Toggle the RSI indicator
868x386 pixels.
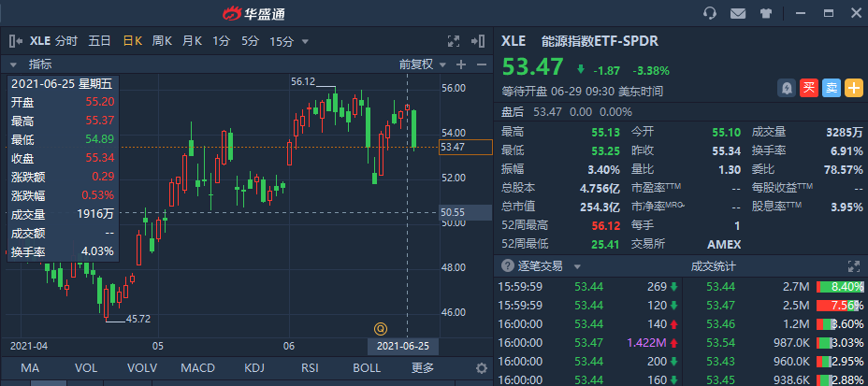tap(310, 368)
